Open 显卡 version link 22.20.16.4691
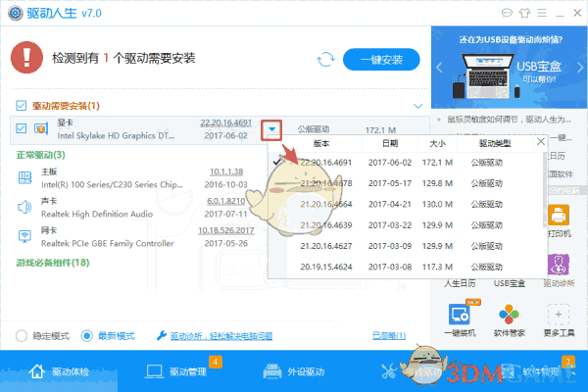The height and width of the screenshot is (392, 588). [x=226, y=122]
